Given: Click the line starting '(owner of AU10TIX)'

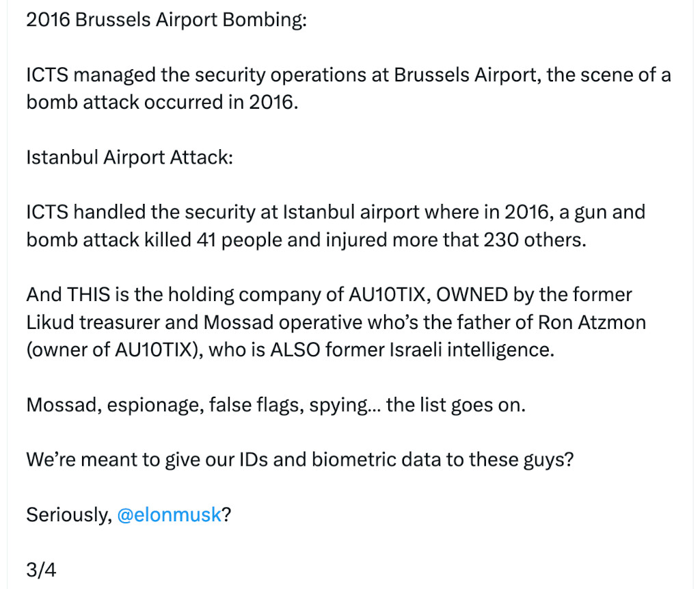Looking at the screenshot, I should click(x=290, y=350).
